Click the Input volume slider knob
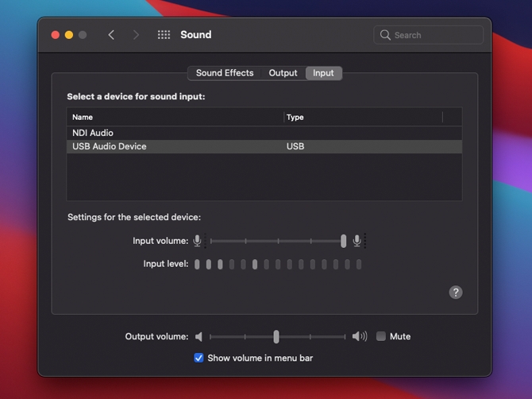The image size is (532, 399). pos(343,241)
